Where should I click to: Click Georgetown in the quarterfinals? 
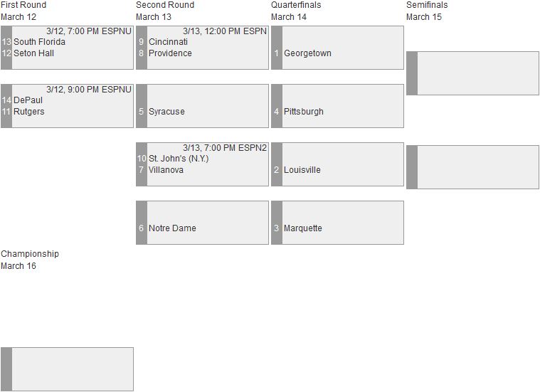307,53
